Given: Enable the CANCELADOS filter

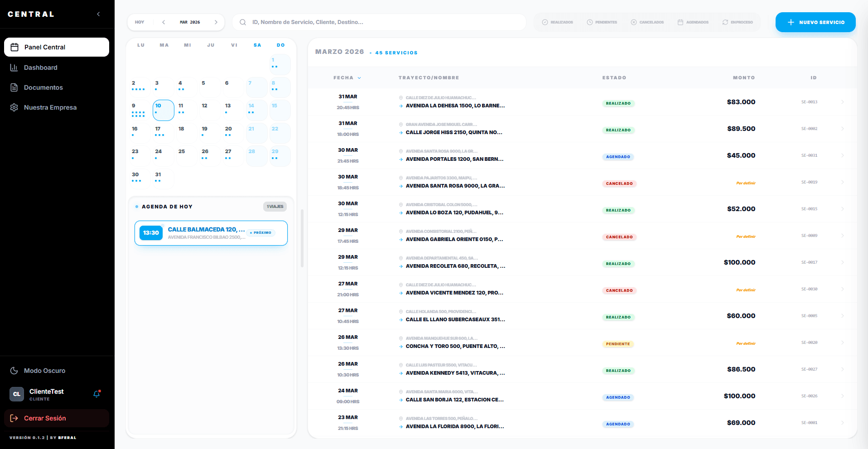Looking at the screenshot, I should click(647, 22).
